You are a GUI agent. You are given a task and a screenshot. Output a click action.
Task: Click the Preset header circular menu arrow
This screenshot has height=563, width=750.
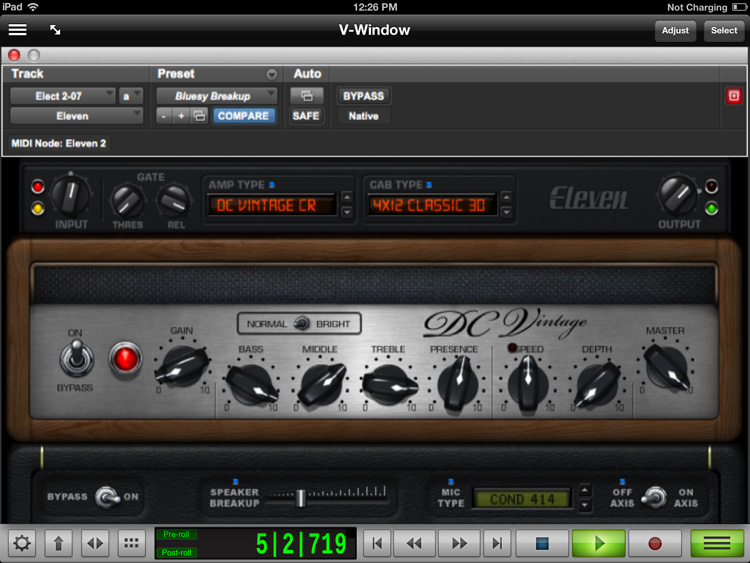coord(272,74)
